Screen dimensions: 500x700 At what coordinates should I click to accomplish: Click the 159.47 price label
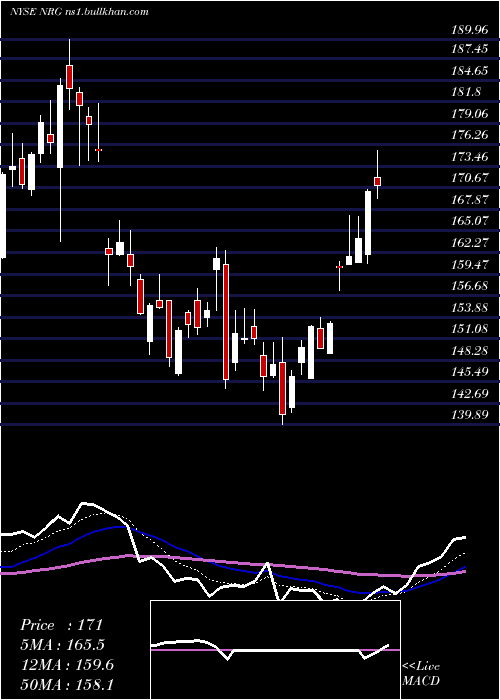point(470,264)
